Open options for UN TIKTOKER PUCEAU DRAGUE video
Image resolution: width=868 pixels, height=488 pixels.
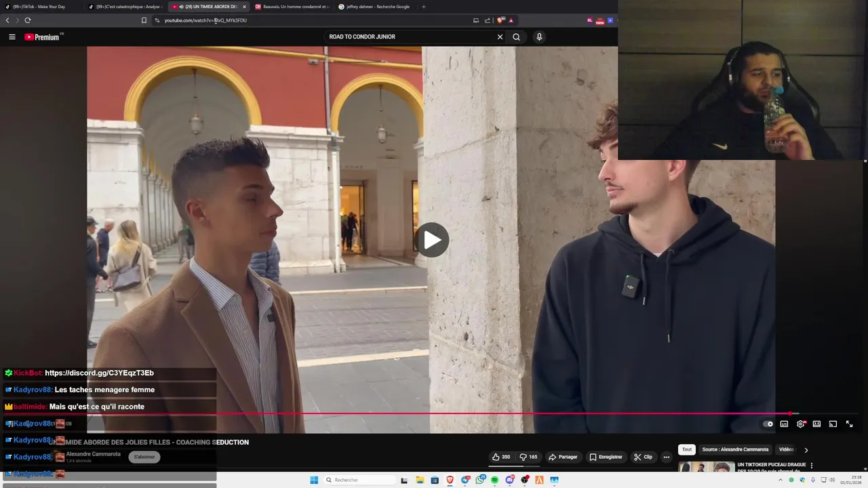(x=812, y=466)
